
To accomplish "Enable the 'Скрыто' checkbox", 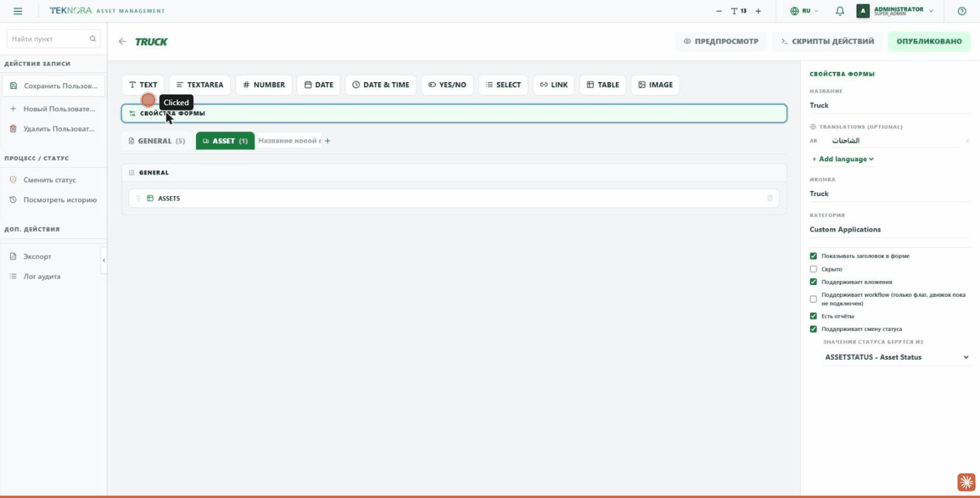I will click(813, 269).
